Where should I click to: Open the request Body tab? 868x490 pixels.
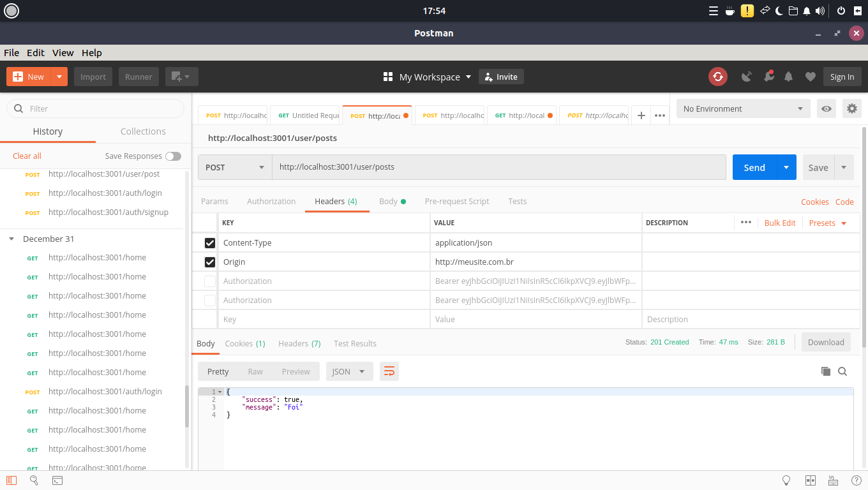tap(393, 201)
